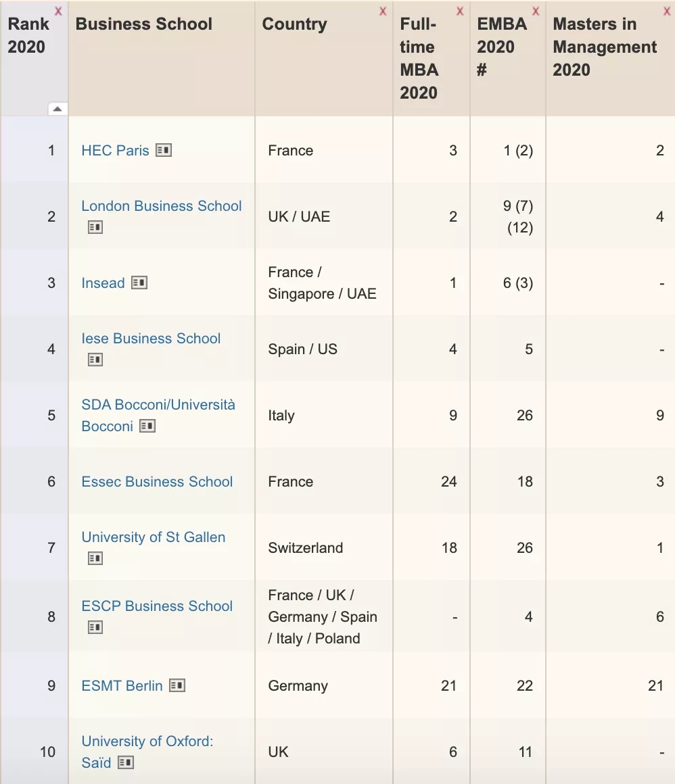Click the profile icon next to ESMT Berlin
Image resolution: width=675 pixels, height=784 pixels.
[177, 685]
